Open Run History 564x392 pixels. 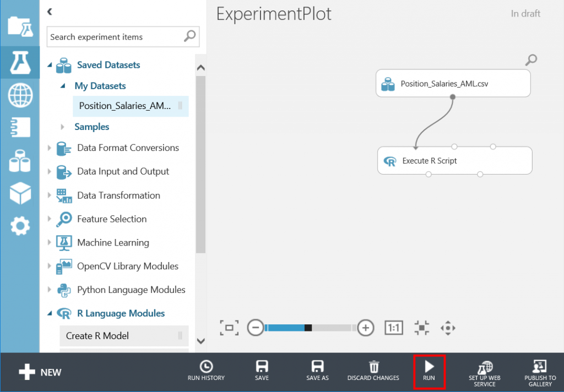[x=206, y=371]
